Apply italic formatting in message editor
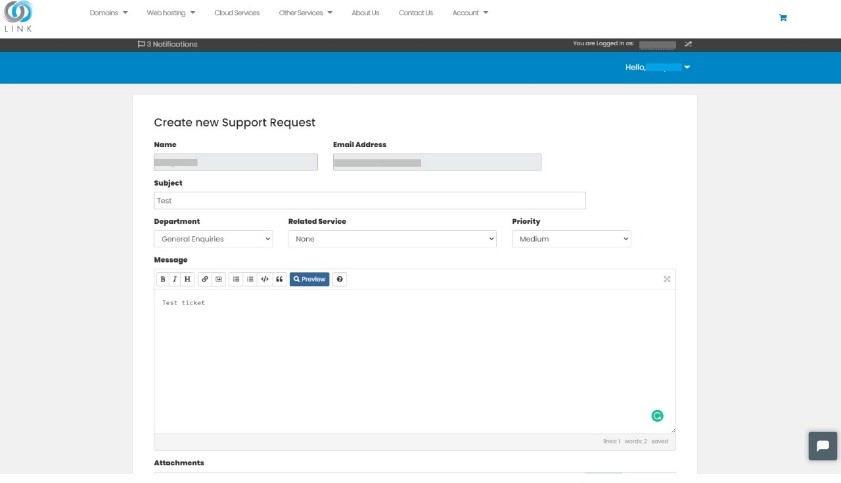The width and height of the screenshot is (841, 483). pos(175,279)
